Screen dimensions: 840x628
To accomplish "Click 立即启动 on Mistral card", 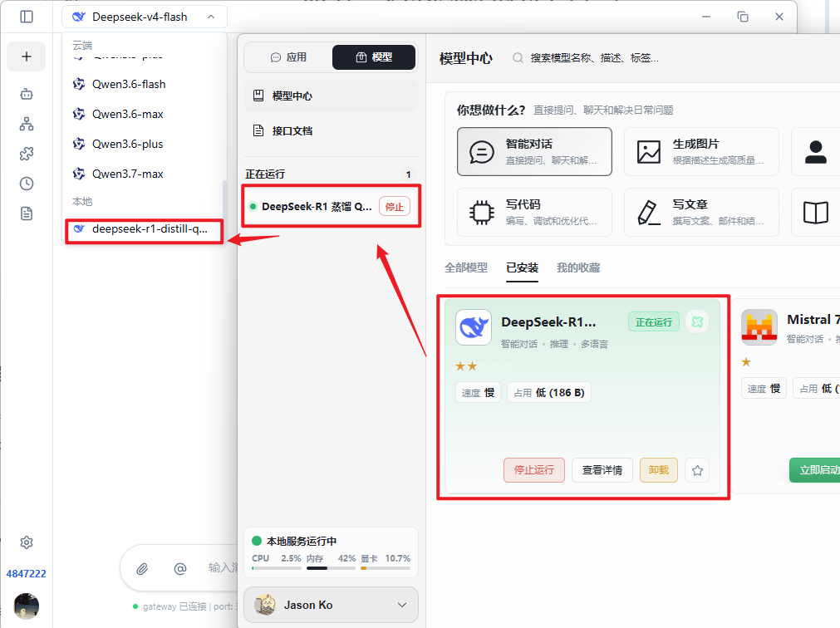I will 815,470.
